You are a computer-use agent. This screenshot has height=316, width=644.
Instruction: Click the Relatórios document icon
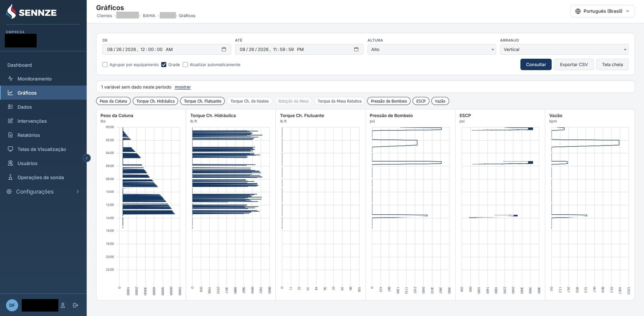pyautogui.click(x=10, y=135)
